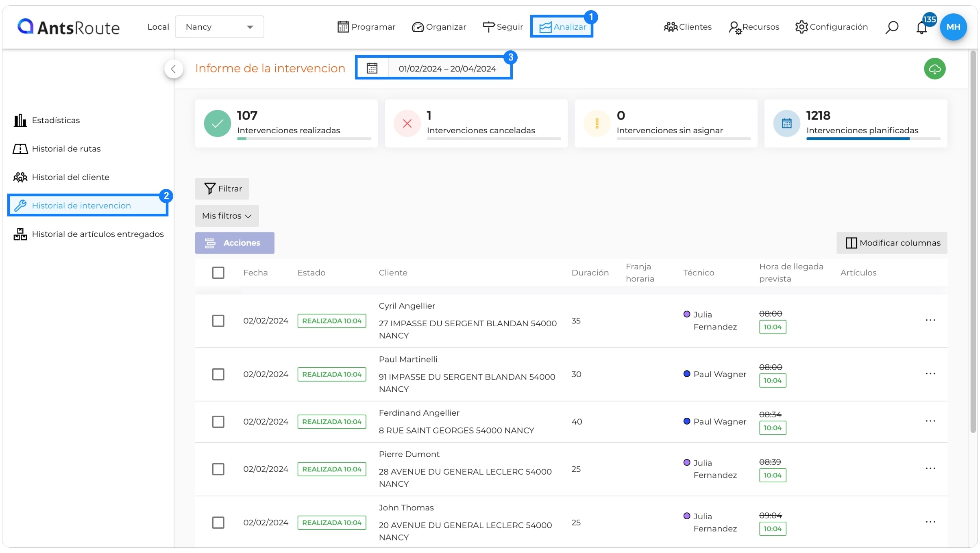Click the Intervenciones planificadas progress bar
The image size is (980, 553).
pos(873,139)
